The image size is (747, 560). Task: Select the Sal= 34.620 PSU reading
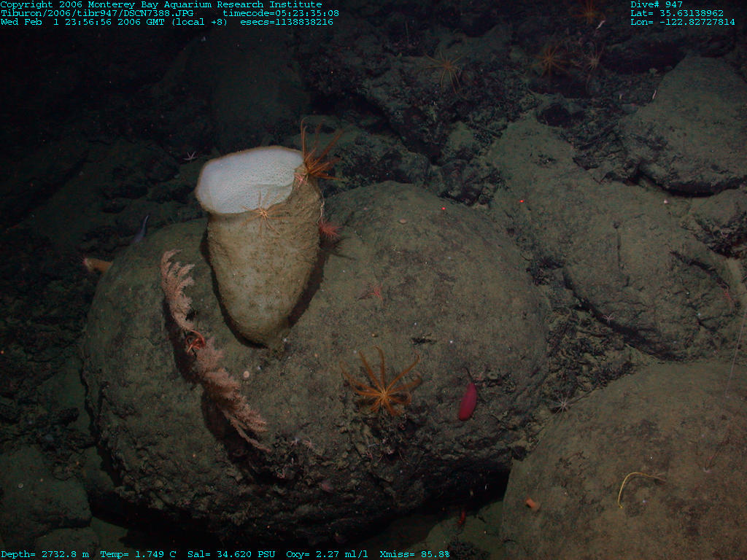click(x=231, y=554)
